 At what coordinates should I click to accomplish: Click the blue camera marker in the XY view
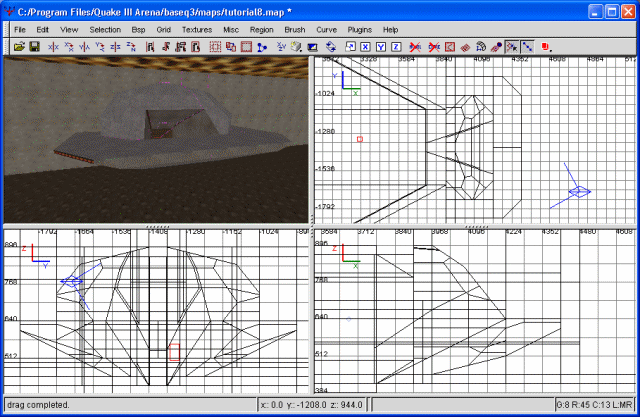click(x=580, y=191)
